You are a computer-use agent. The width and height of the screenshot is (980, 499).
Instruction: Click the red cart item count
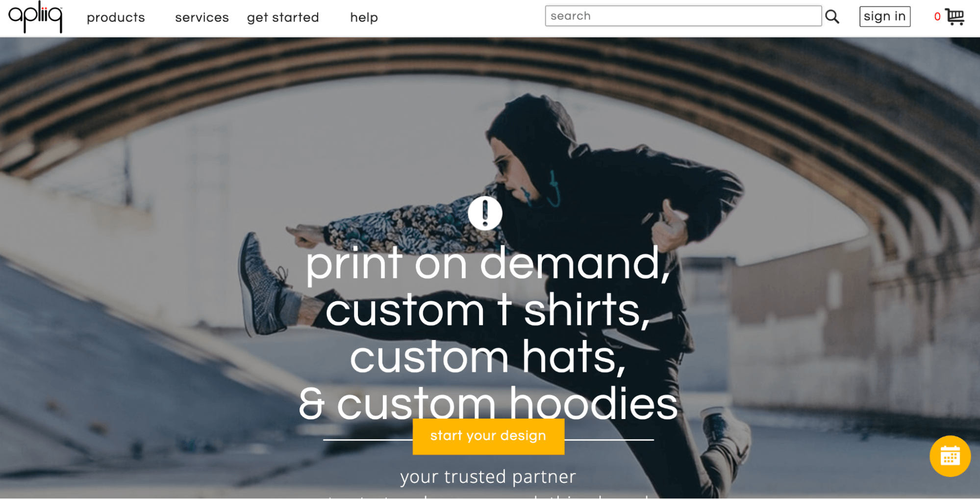(937, 17)
